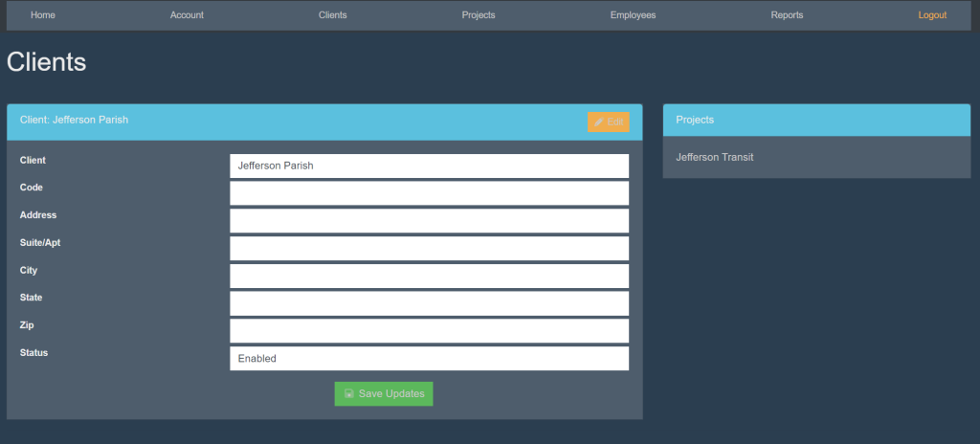Open the Status field showing Enabled
Screen dimensions: 980x444
pos(429,359)
